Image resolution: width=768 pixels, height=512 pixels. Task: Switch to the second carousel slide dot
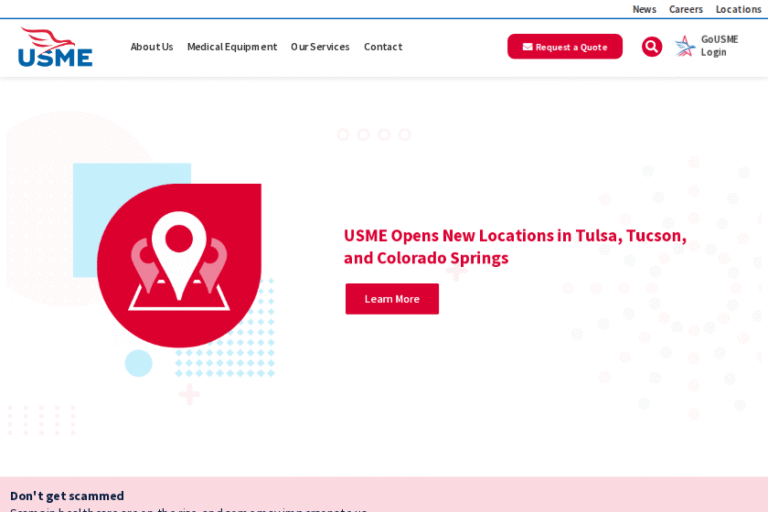[x=364, y=135]
